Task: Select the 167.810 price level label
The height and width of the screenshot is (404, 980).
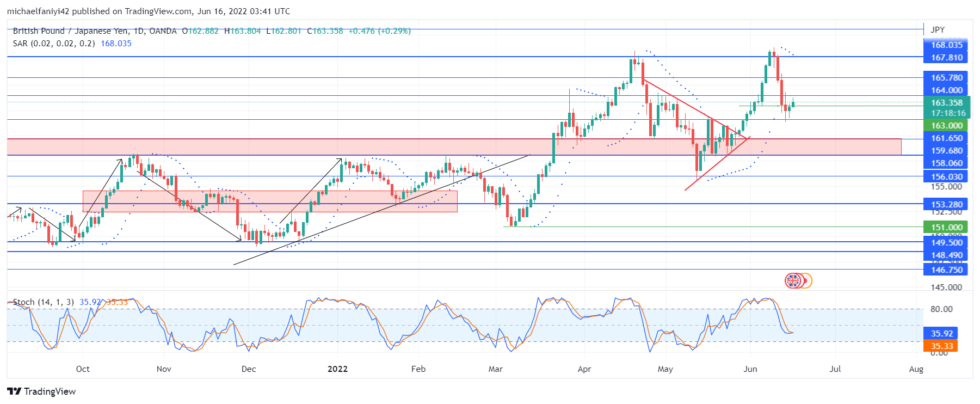Action: pyautogui.click(x=946, y=58)
